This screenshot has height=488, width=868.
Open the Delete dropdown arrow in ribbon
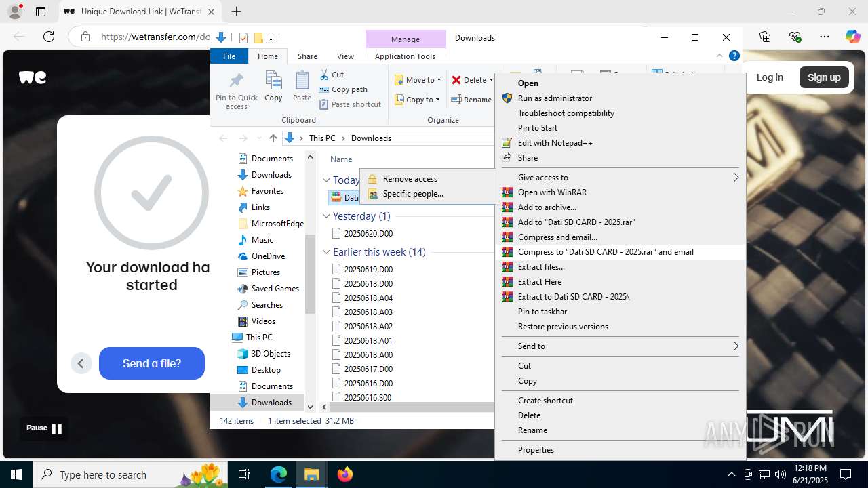491,80
